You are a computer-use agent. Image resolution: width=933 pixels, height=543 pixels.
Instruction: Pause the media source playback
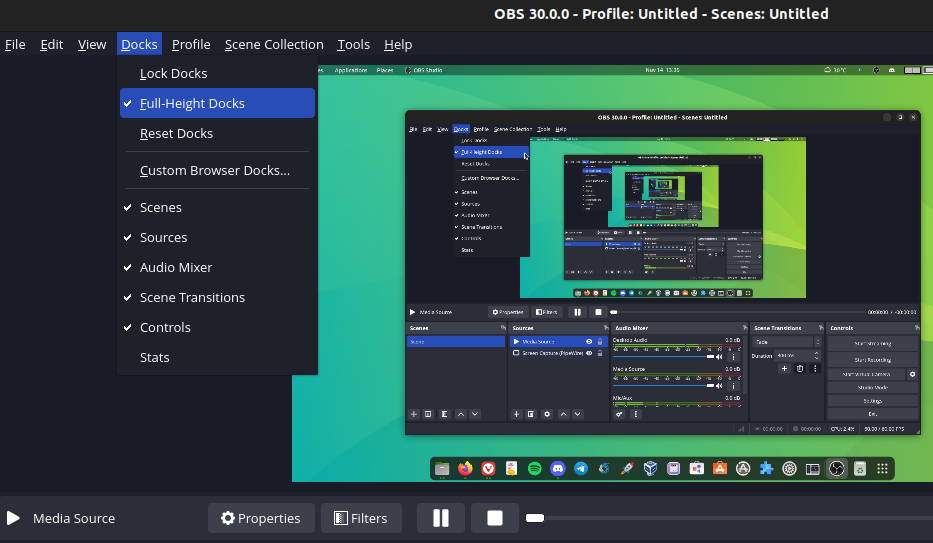pos(441,518)
